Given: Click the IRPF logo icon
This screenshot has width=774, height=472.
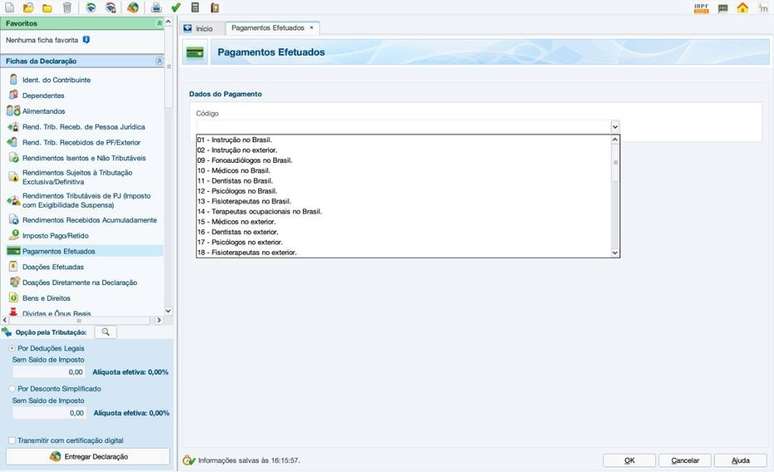Looking at the screenshot, I should pyautogui.click(x=701, y=8).
